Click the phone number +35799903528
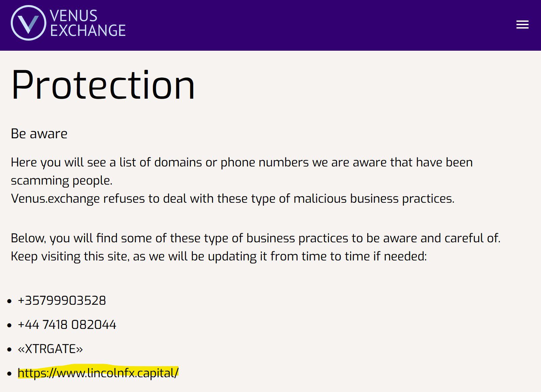The width and height of the screenshot is (541, 392). coord(62,300)
